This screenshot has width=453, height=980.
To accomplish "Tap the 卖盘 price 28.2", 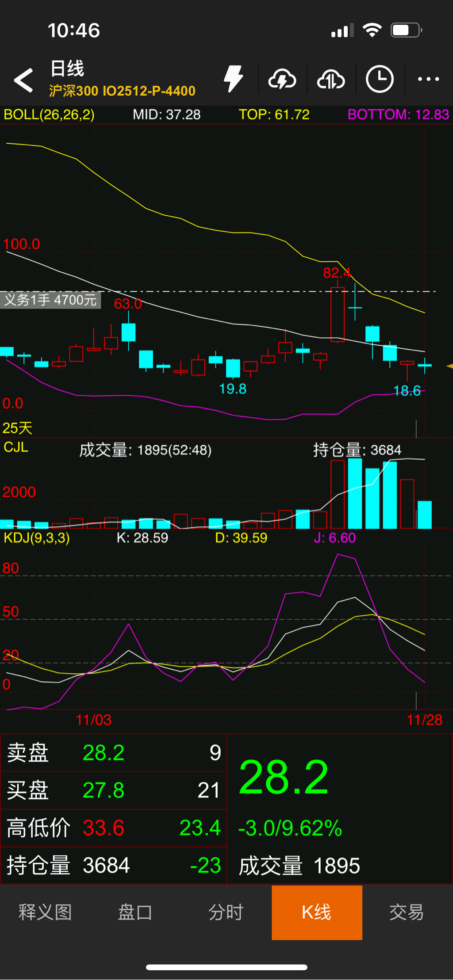I will tap(104, 753).
